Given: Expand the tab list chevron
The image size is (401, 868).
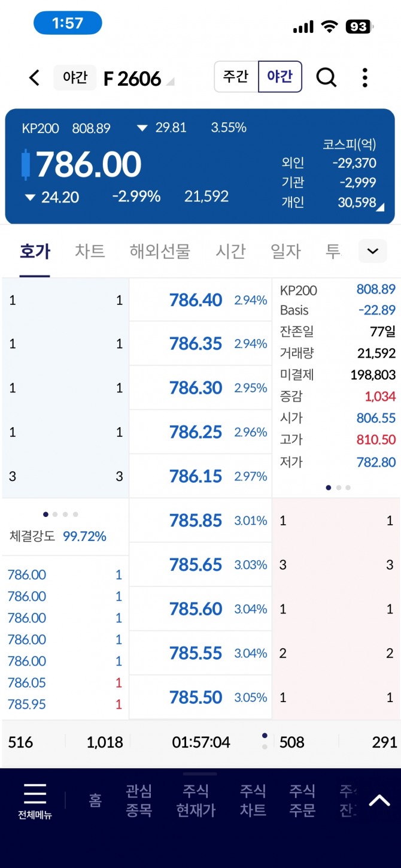Looking at the screenshot, I should click(x=372, y=251).
